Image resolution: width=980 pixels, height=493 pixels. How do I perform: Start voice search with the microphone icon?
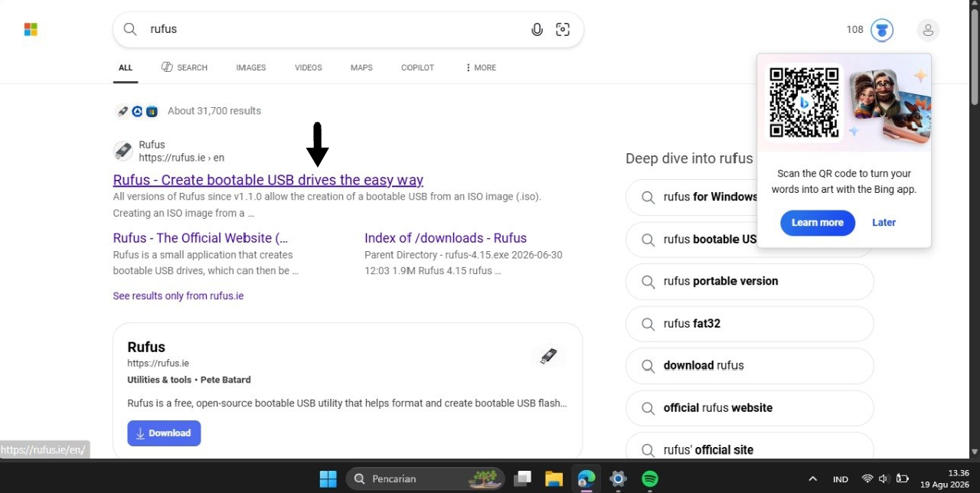[537, 30]
